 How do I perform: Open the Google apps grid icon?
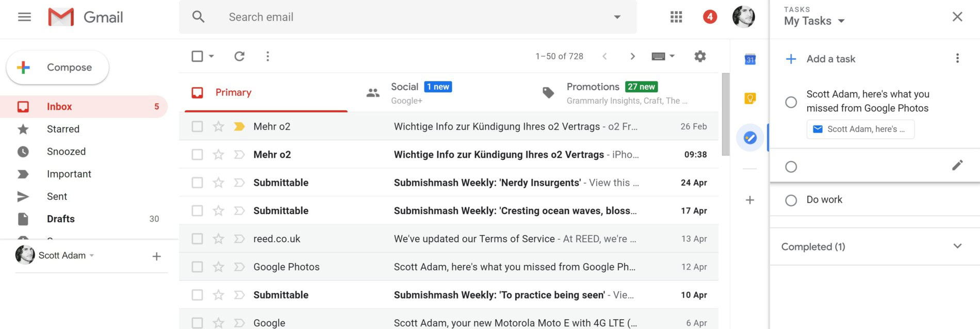click(x=676, y=17)
